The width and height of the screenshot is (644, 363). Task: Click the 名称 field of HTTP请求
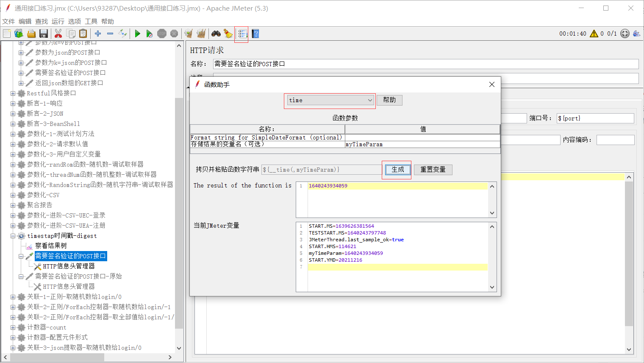[426, 64]
